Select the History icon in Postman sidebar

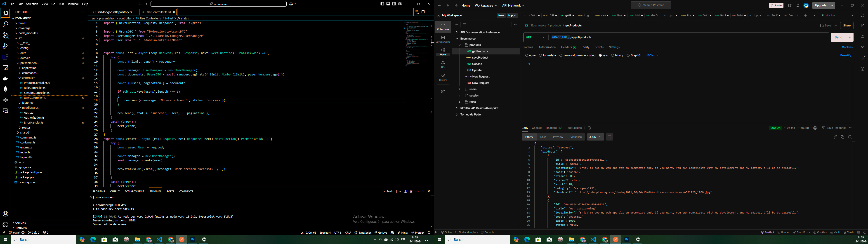[x=443, y=77]
